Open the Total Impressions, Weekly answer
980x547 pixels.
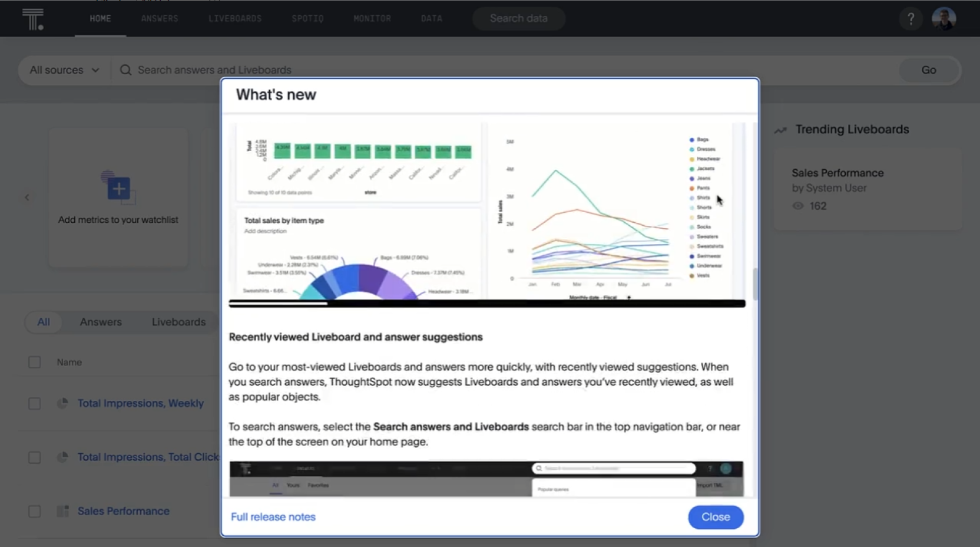click(x=141, y=404)
